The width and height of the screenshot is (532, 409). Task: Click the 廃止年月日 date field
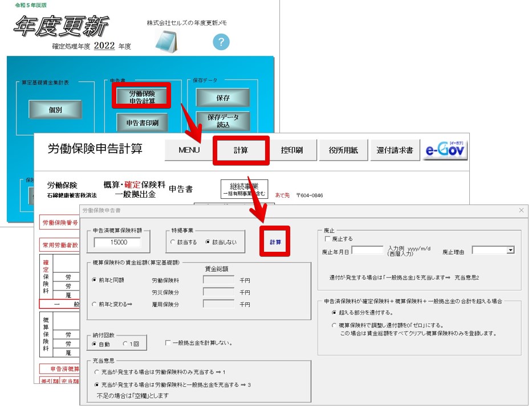coord(367,250)
